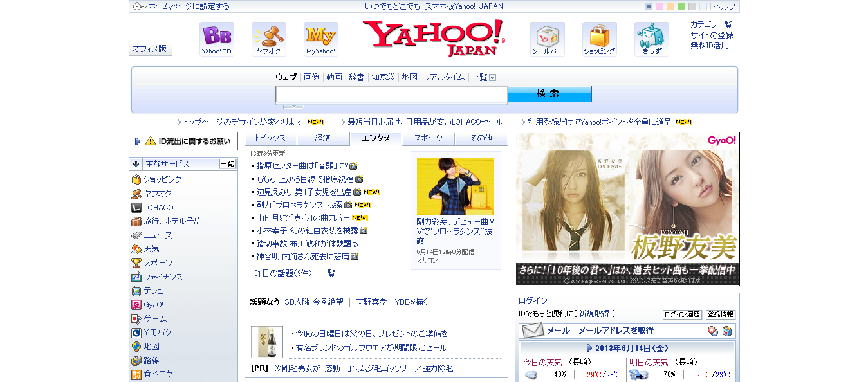Image resolution: width=868 pixels, height=382 pixels.
Task: Click the home icon beside ホームページに設定する
Action: [136, 6]
